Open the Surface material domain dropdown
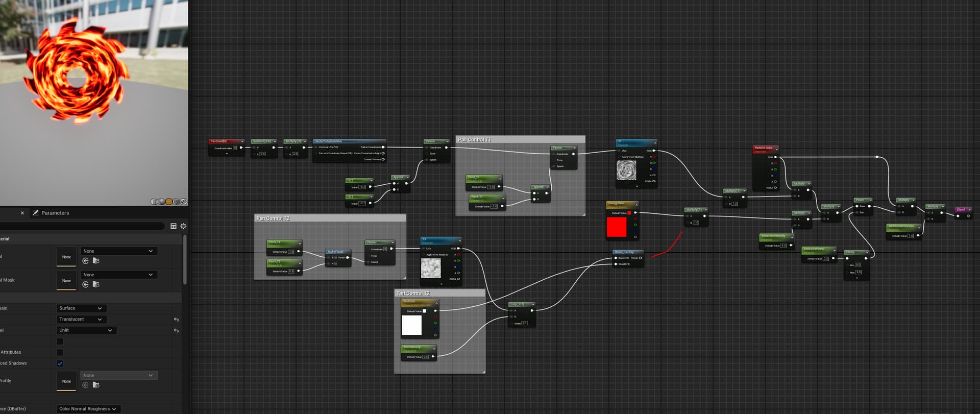This screenshot has height=414, width=980. tap(81, 308)
